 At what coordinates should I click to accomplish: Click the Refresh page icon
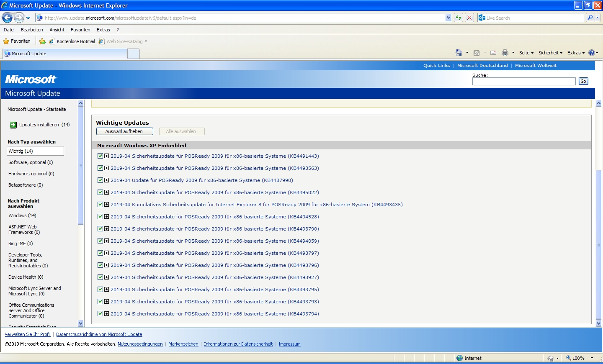[459, 18]
